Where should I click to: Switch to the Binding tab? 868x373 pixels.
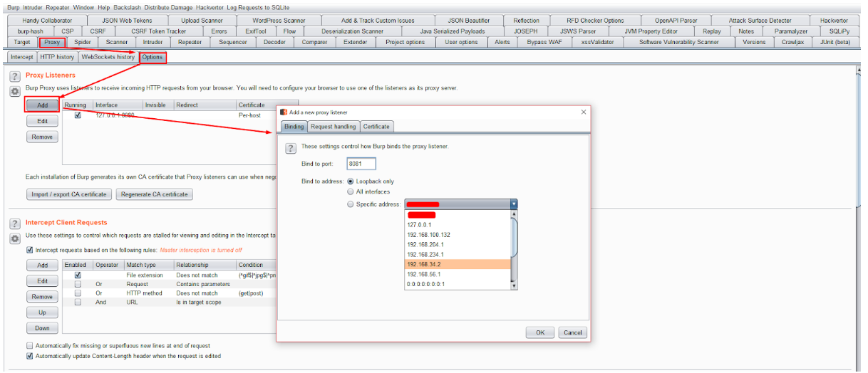tap(294, 126)
